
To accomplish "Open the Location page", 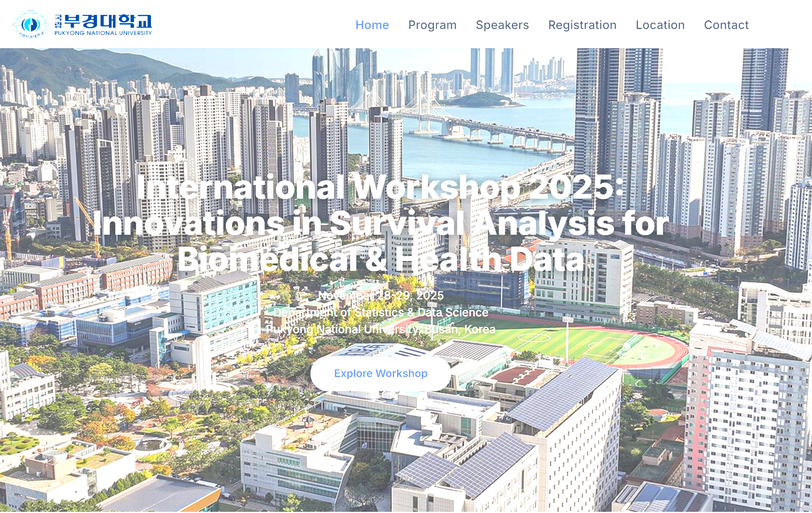I will coord(660,25).
